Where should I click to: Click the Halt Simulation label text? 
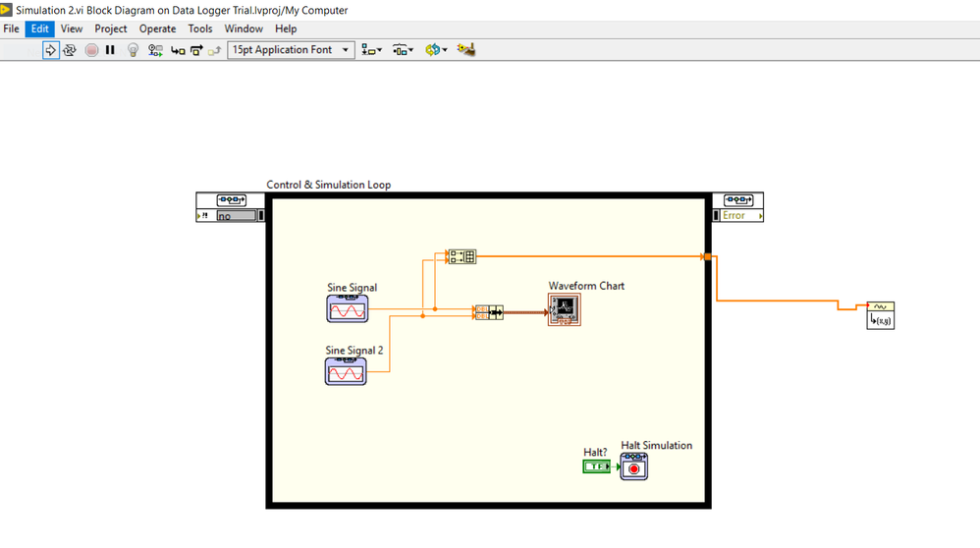pyautogui.click(x=656, y=446)
